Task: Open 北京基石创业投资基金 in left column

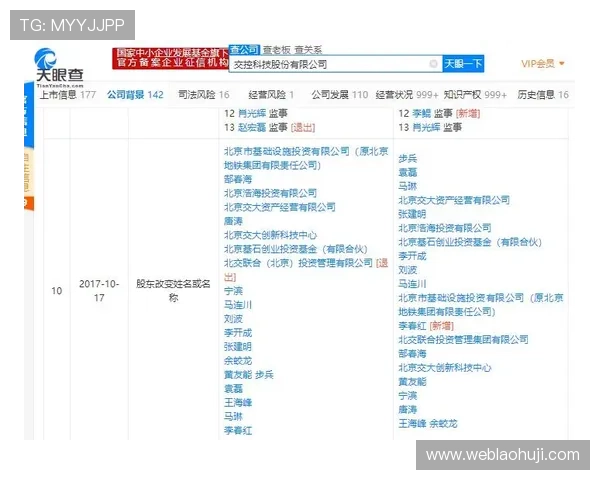Action: coord(295,249)
